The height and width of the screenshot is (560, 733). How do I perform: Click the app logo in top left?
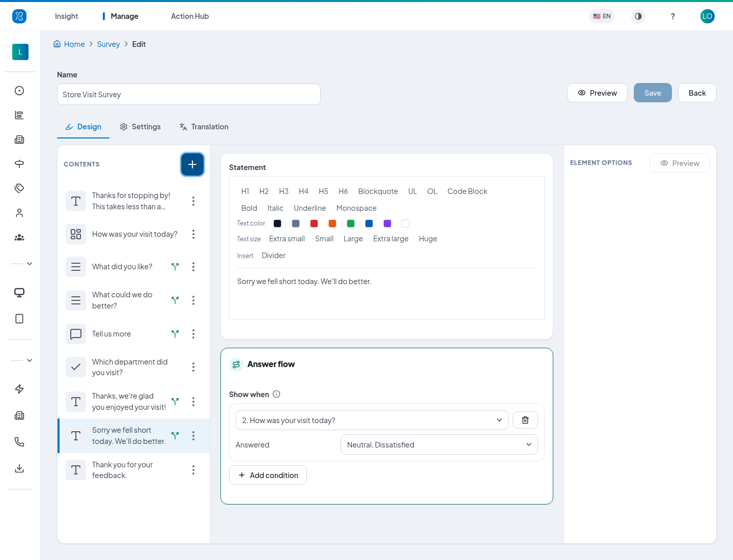[19, 16]
